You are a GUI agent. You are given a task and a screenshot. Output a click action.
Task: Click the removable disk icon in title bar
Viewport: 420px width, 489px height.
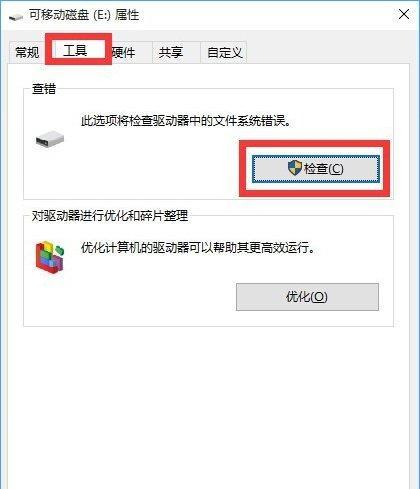16,16
